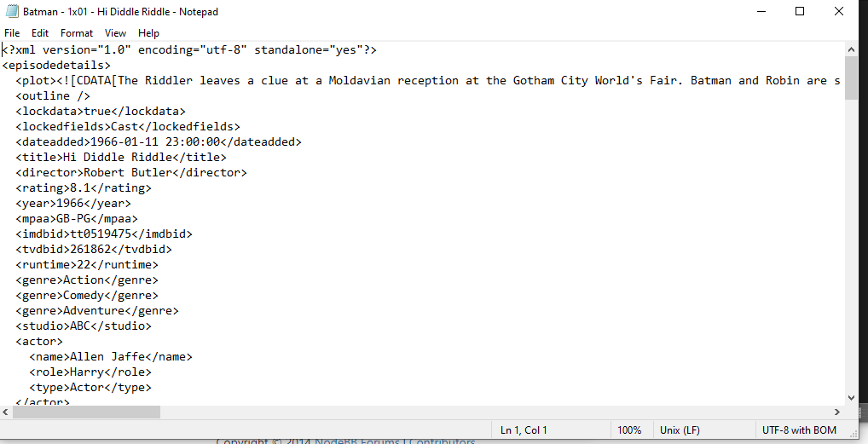Click the opening episodedetails tag line
This screenshot has width=868, height=444.
[x=56, y=66]
